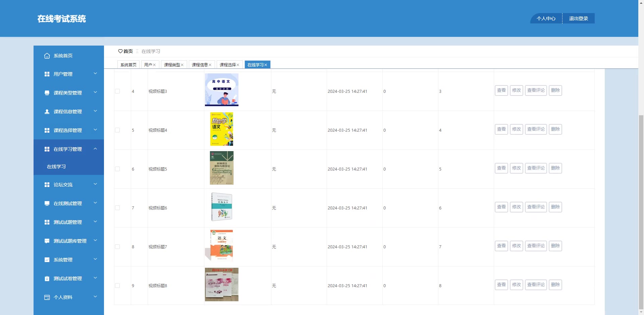Click the icon beside 课程类型管理
This screenshot has height=315, width=644.
click(x=47, y=93)
